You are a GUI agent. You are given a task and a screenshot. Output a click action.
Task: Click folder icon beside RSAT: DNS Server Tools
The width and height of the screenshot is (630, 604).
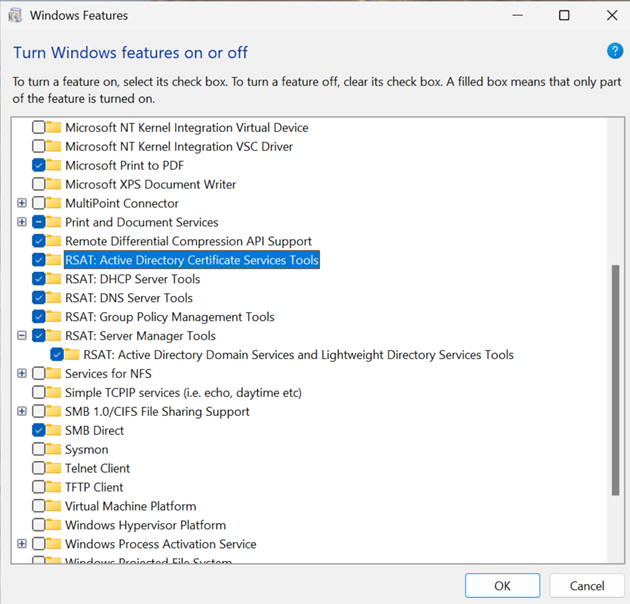(55, 298)
